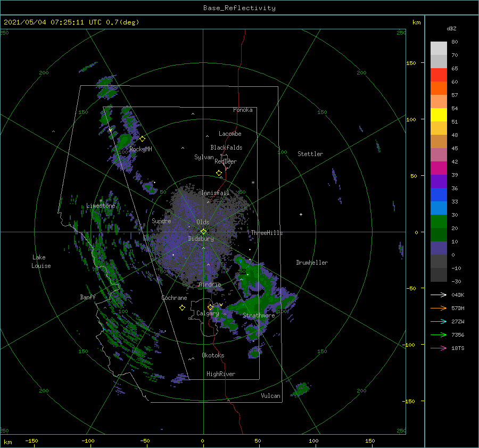Click the 2021/05/04 07:25:11 UTC timestamp

click(x=52, y=22)
